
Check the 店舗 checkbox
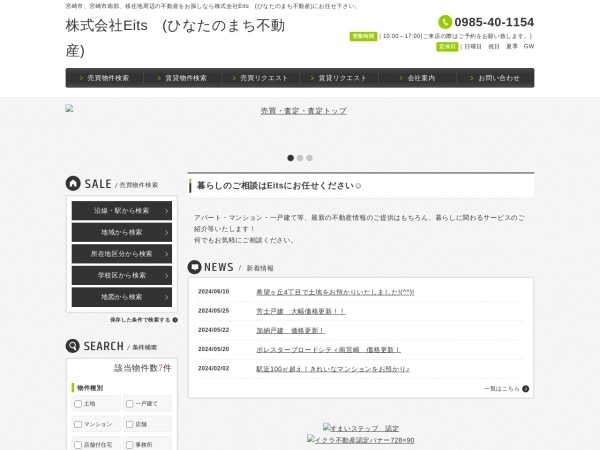click(x=130, y=424)
